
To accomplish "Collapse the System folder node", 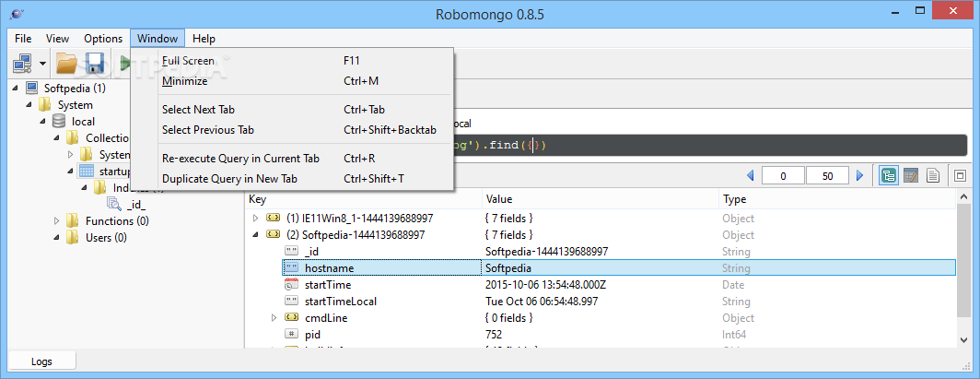I will pyautogui.click(x=29, y=104).
